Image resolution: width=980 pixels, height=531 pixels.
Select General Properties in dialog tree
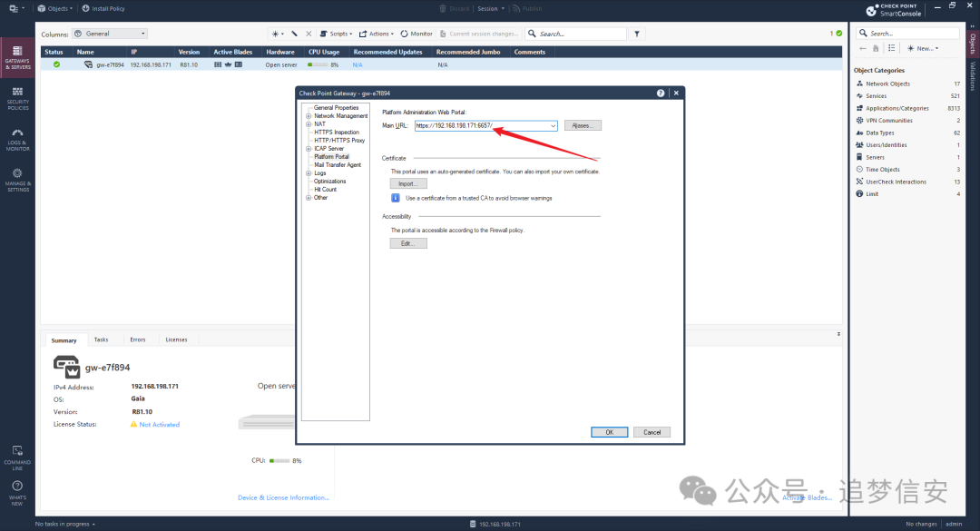[337, 108]
